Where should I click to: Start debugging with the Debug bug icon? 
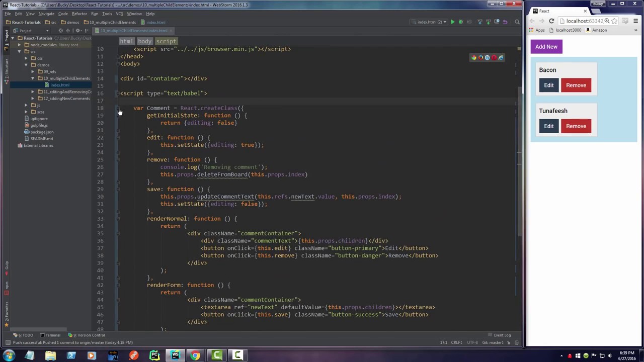pos(461,22)
